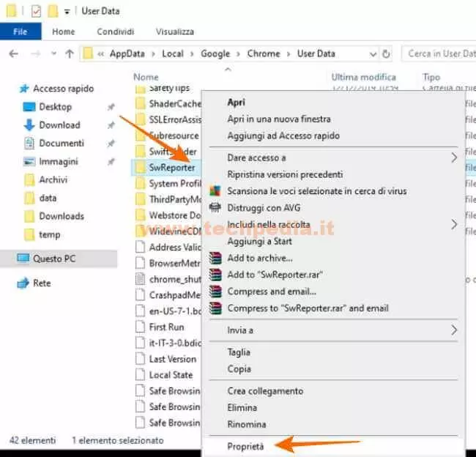Image resolution: width=476 pixels, height=457 pixels.
Task: Choose Rinomina in the context menu
Action: [x=247, y=424]
